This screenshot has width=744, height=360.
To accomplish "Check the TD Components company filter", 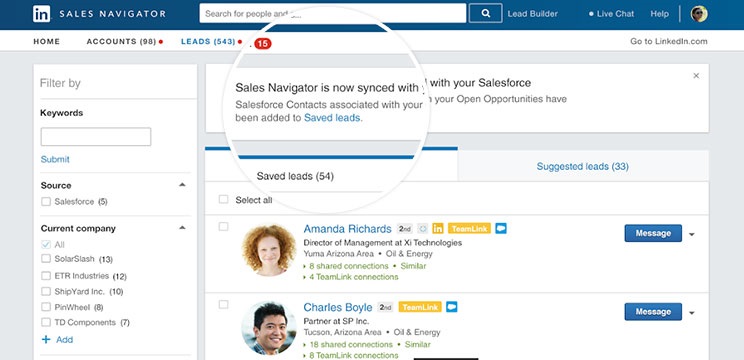I will [x=46, y=322].
